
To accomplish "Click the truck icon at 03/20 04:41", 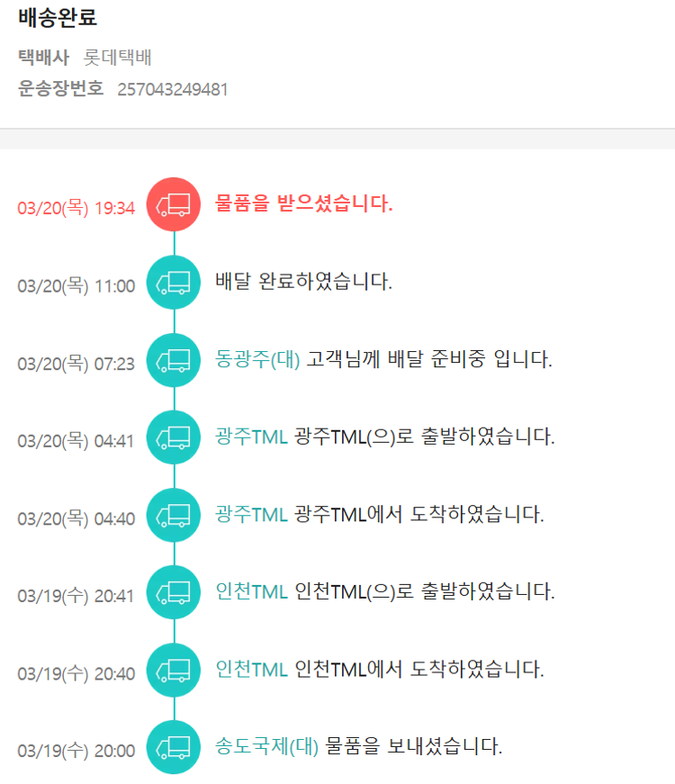I will [x=174, y=438].
